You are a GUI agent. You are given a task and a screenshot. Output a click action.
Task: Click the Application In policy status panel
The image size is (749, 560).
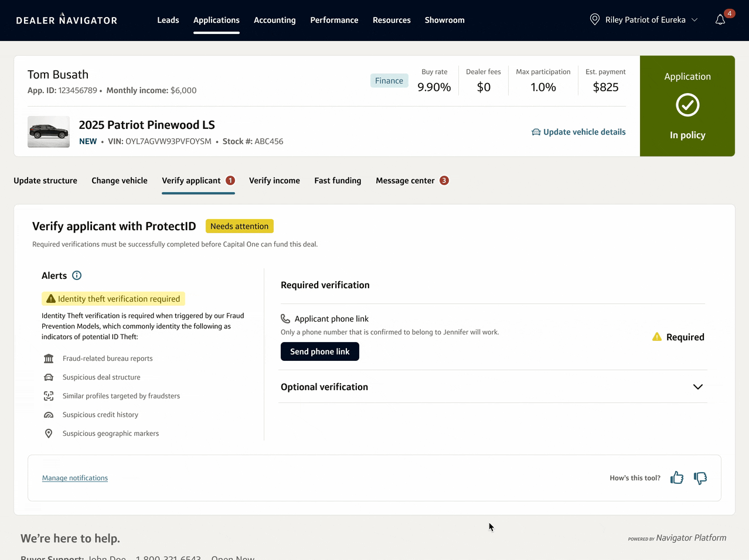pos(687,106)
